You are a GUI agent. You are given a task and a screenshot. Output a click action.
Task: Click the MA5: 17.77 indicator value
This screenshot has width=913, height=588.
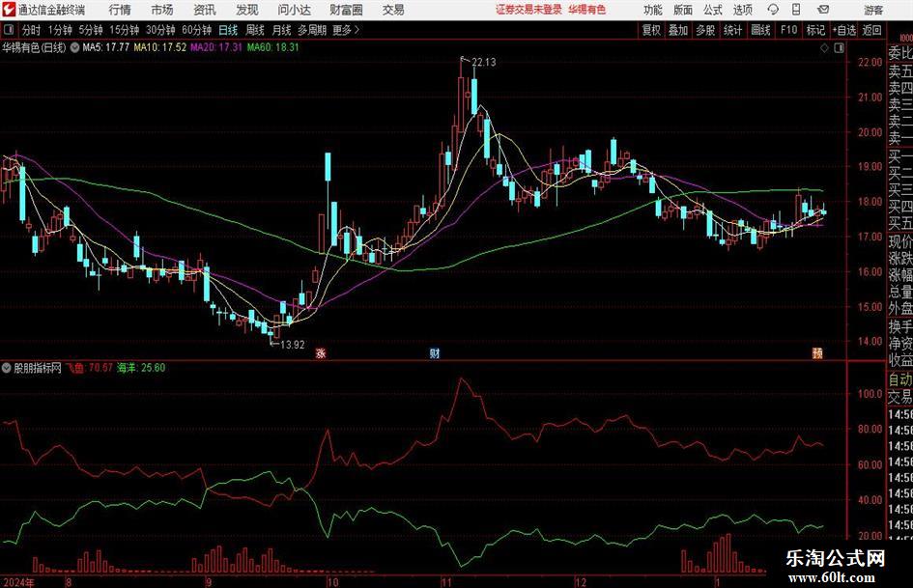coord(106,47)
